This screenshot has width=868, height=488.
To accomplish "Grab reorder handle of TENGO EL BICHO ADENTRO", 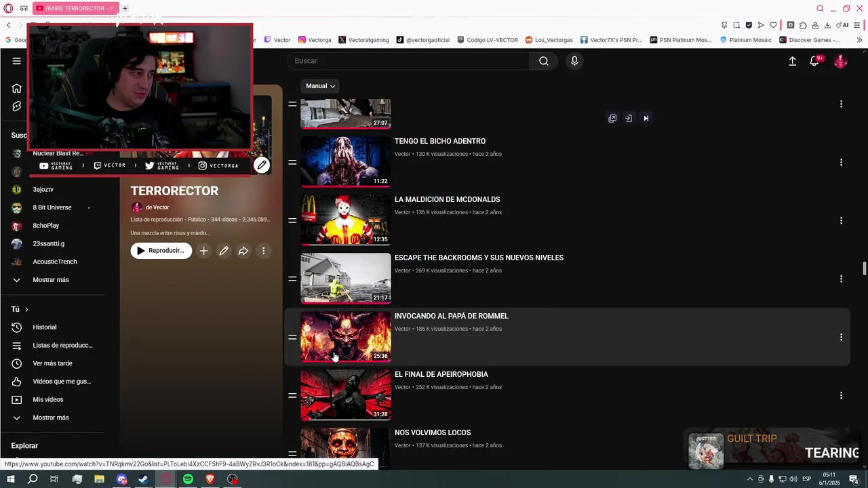I will point(292,163).
